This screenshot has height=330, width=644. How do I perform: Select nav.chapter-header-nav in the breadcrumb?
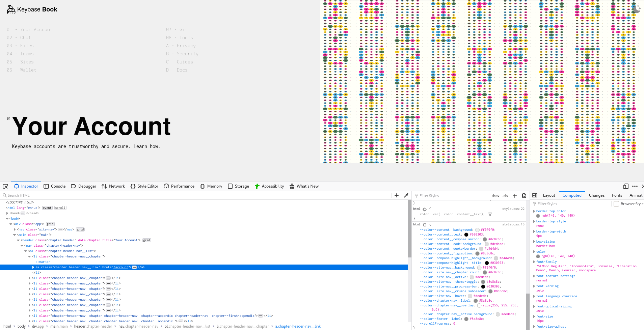click(138, 326)
